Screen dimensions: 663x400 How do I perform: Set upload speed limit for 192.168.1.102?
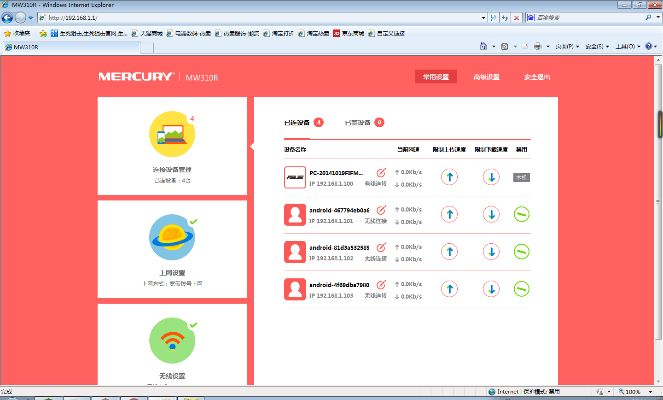click(449, 251)
